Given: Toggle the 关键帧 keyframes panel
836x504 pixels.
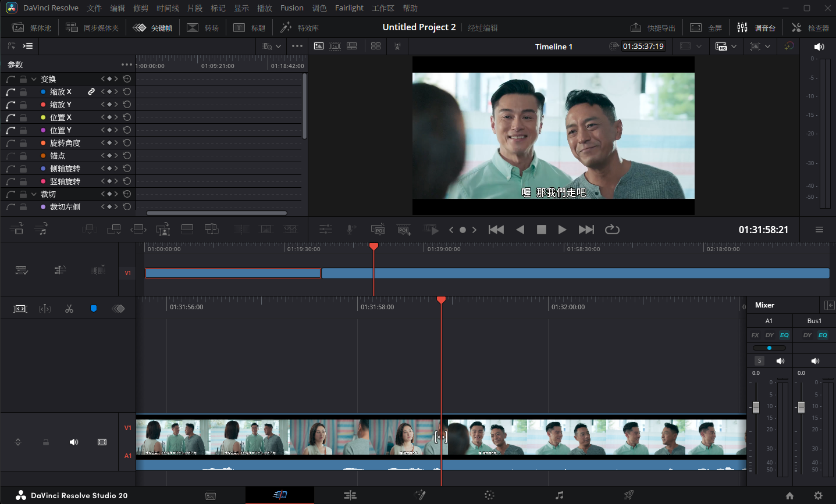Looking at the screenshot, I should pos(152,27).
